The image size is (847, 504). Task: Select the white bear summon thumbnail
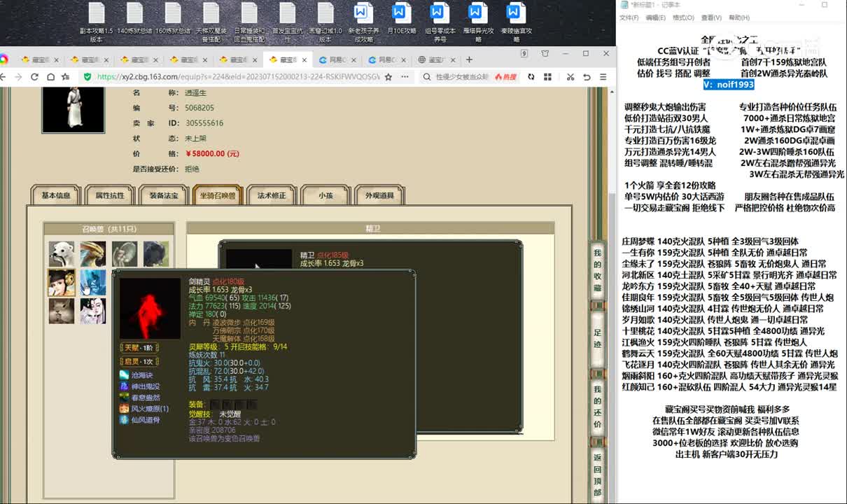(x=62, y=253)
